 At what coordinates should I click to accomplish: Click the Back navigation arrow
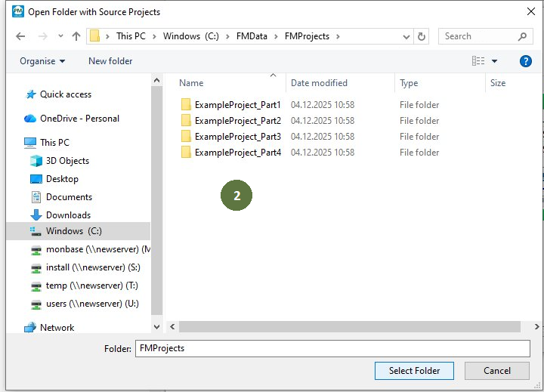pos(20,36)
